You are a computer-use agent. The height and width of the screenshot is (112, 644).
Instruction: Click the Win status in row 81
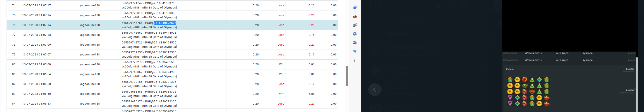point(281,74)
